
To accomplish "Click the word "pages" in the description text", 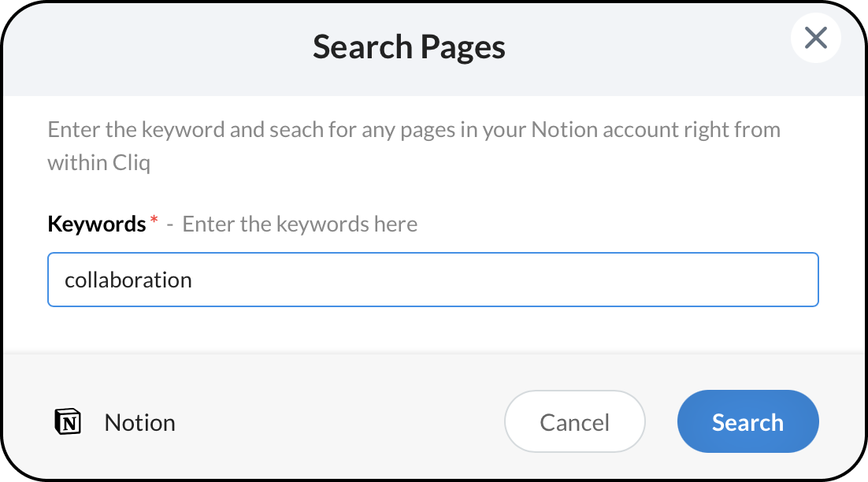I will (428, 129).
